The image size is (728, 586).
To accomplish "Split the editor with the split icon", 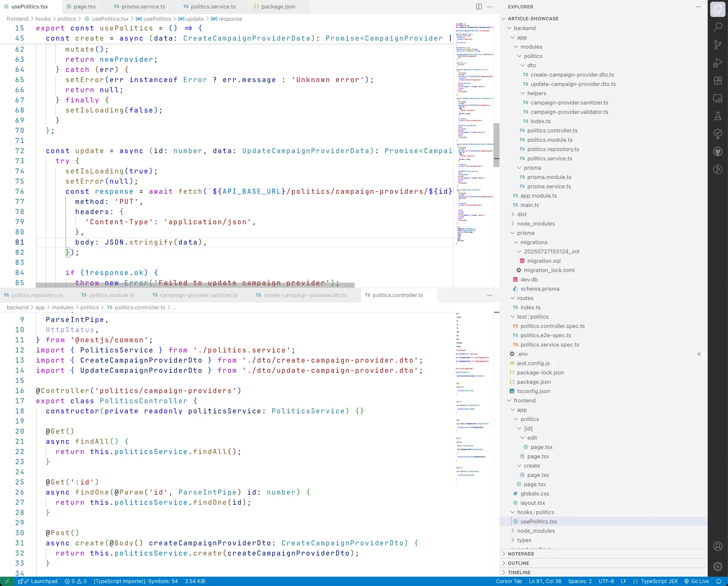I will point(479,6).
